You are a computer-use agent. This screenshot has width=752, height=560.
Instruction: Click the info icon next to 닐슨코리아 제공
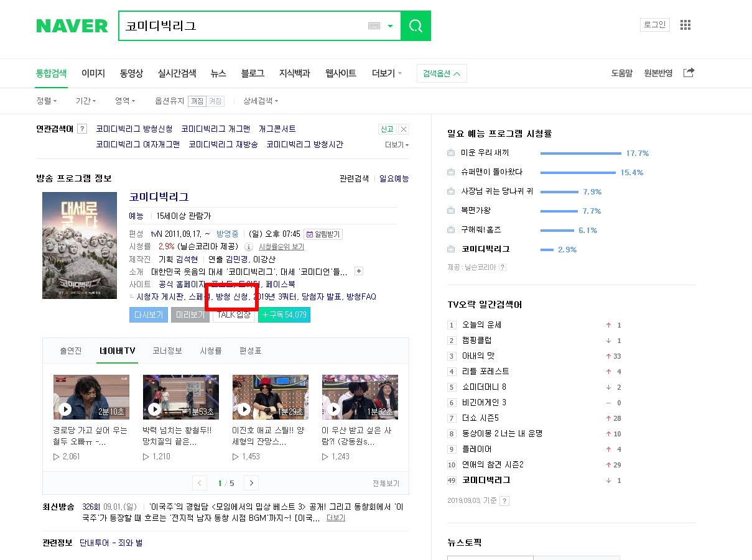pos(249,247)
